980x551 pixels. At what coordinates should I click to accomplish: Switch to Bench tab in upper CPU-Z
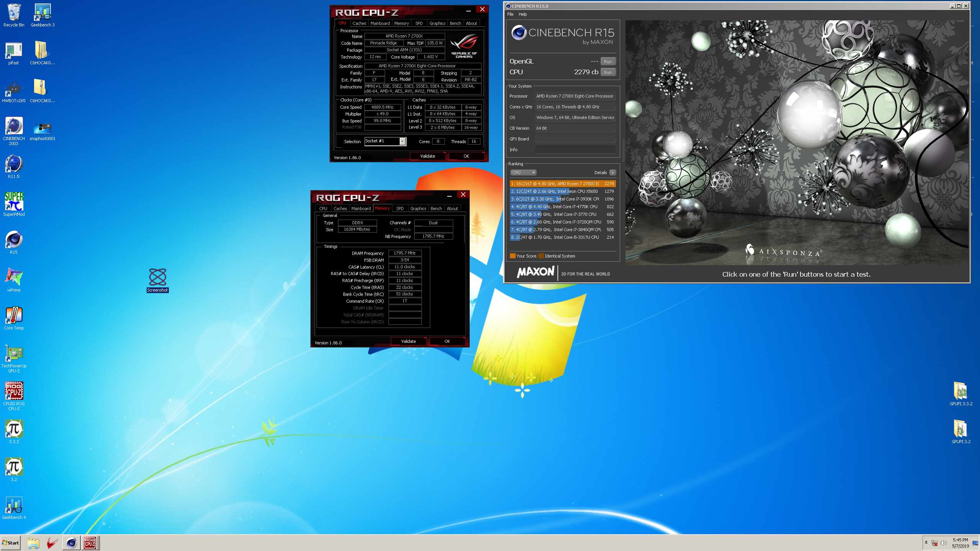(455, 23)
